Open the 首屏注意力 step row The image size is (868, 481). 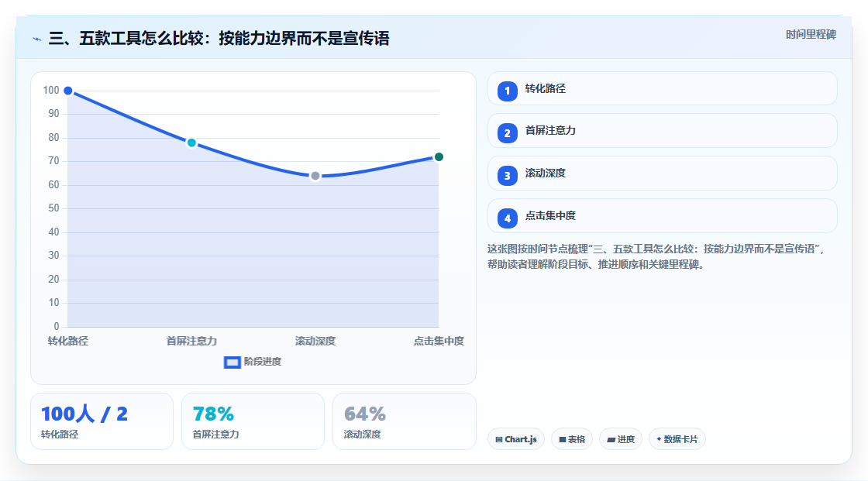662,131
